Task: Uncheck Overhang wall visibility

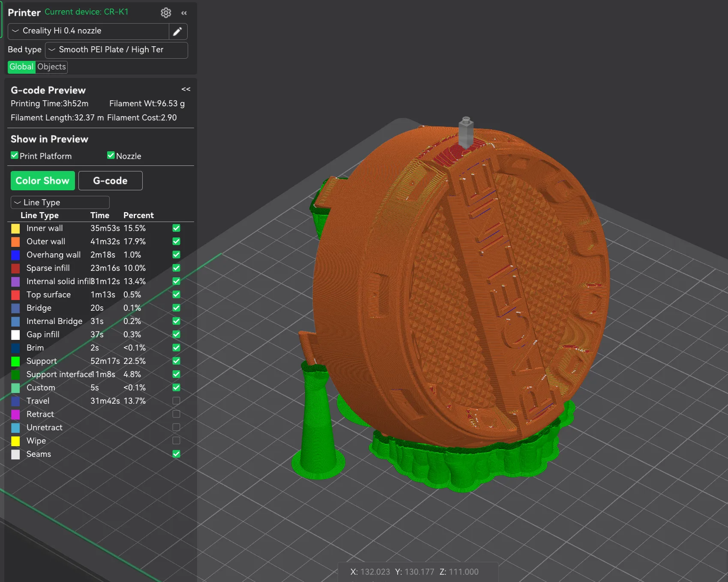Action: pyautogui.click(x=176, y=255)
